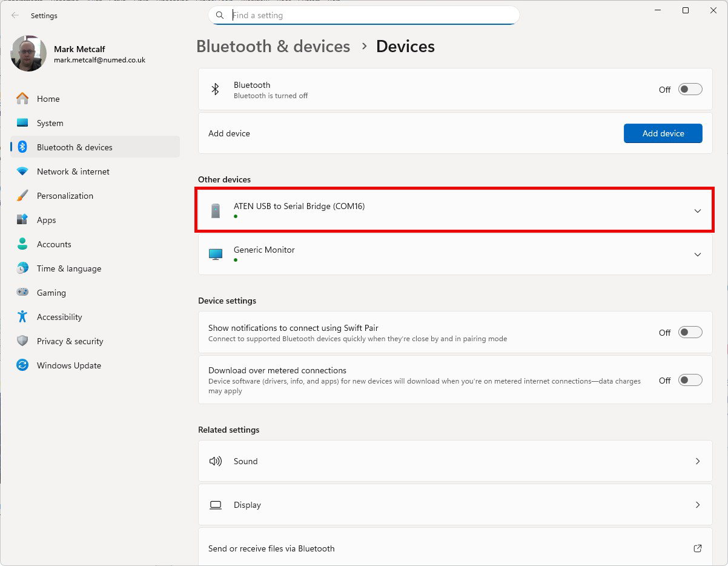Click the Network & internet Wi-Fi icon
This screenshot has width=728, height=566.
[22, 171]
